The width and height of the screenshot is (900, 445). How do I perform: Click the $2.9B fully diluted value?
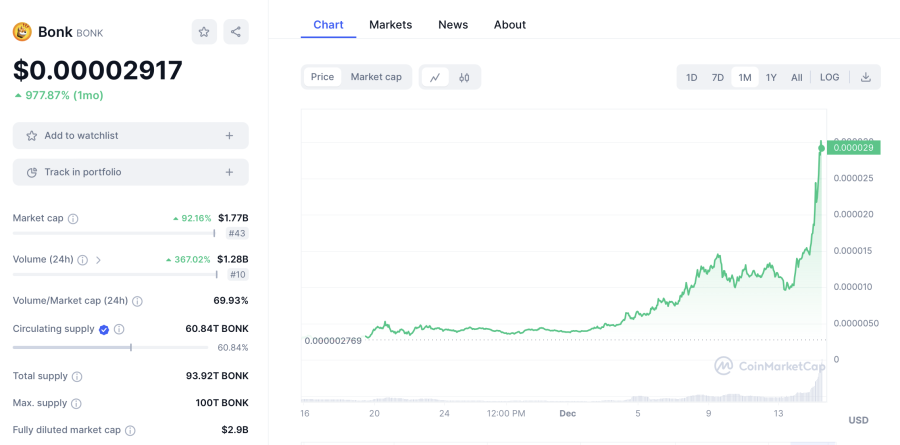point(235,430)
